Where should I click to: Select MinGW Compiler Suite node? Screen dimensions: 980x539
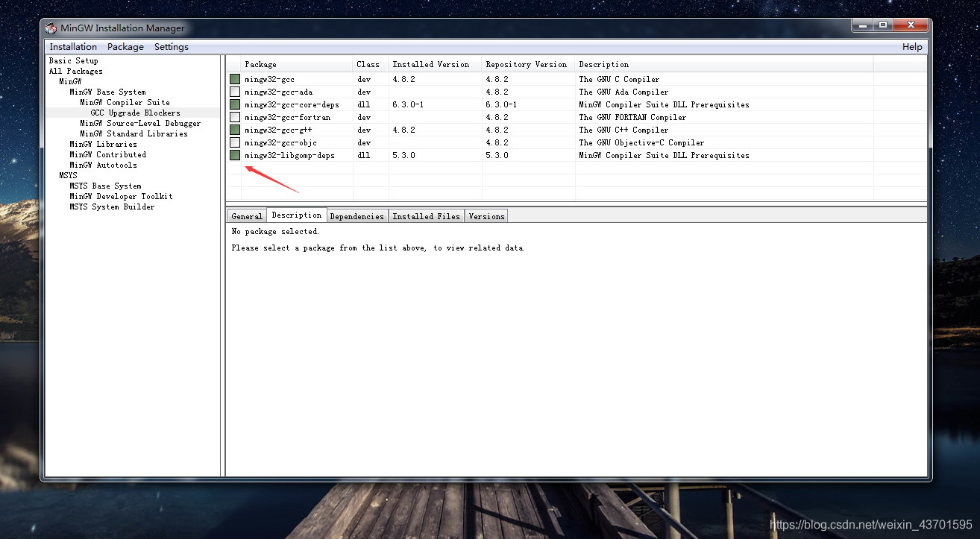(125, 103)
